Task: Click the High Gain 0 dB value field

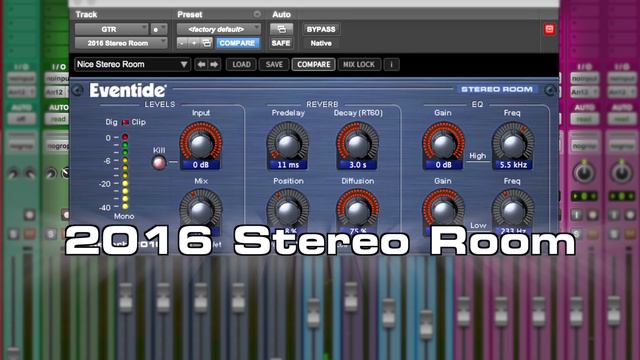Action: click(x=443, y=165)
